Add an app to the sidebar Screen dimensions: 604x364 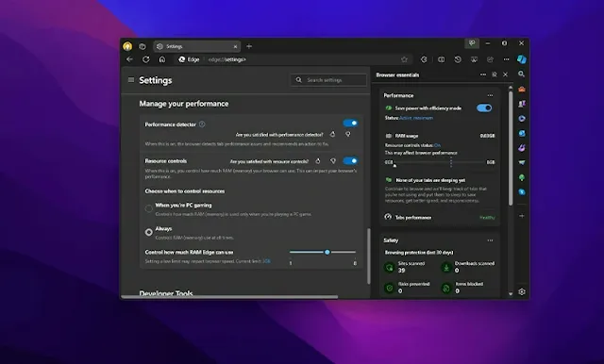click(522, 216)
